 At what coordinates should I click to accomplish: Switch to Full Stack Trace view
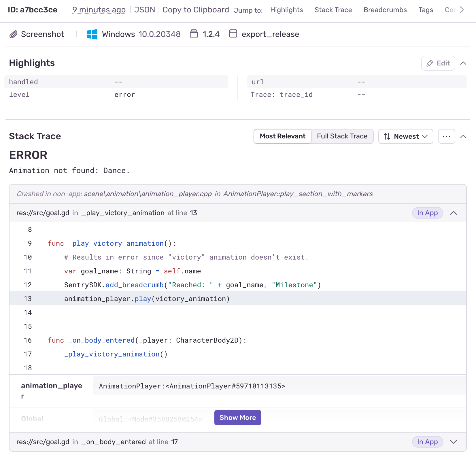click(342, 136)
